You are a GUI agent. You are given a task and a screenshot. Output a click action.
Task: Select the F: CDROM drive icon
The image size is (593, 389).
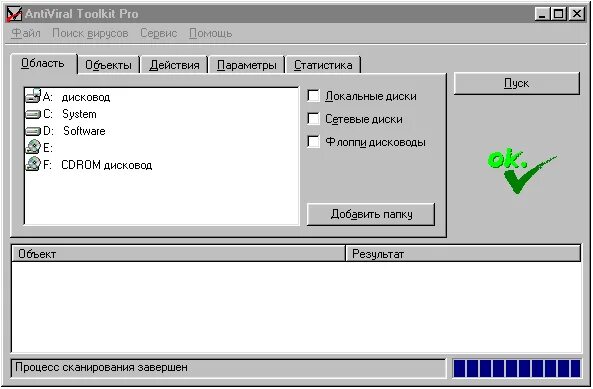33,164
